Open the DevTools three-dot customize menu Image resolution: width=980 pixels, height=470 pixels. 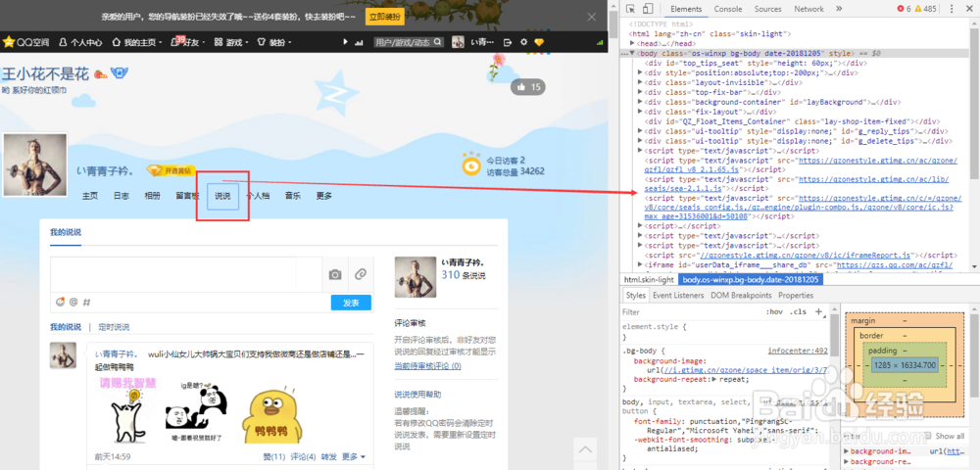tap(950, 9)
